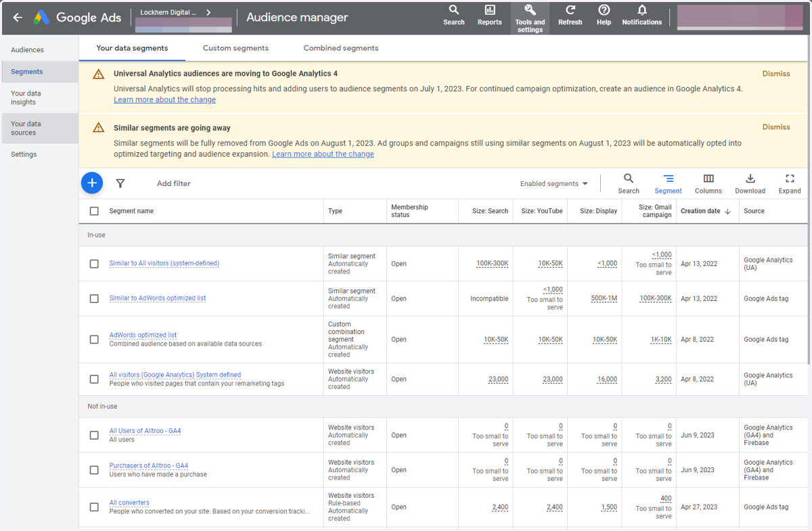The width and height of the screenshot is (812, 531).
Task: Click the Size: YouTube column header
Action: pos(542,211)
